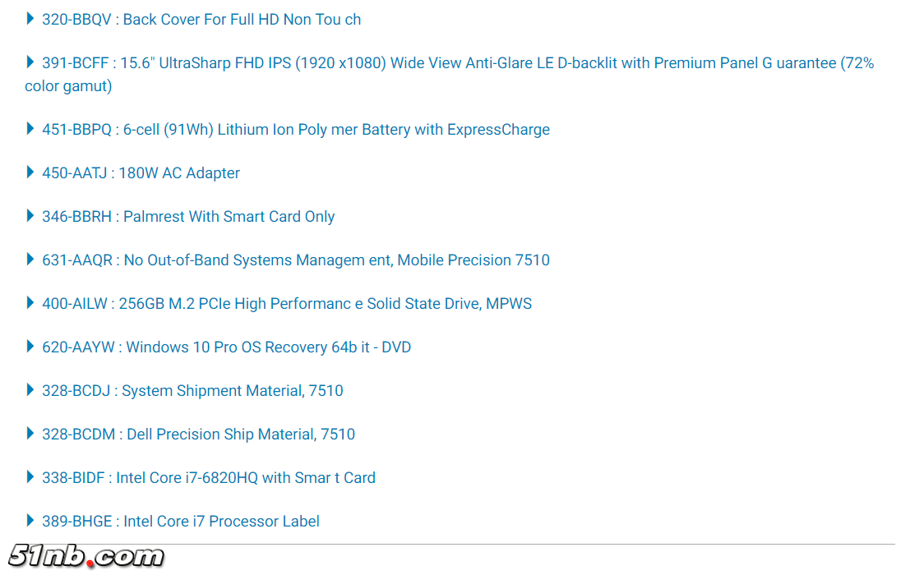The width and height of the screenshot is (924, 575).
Task: Expand the 328-BCDM Ship Material arrow
Action: click(x=30, y=433)
